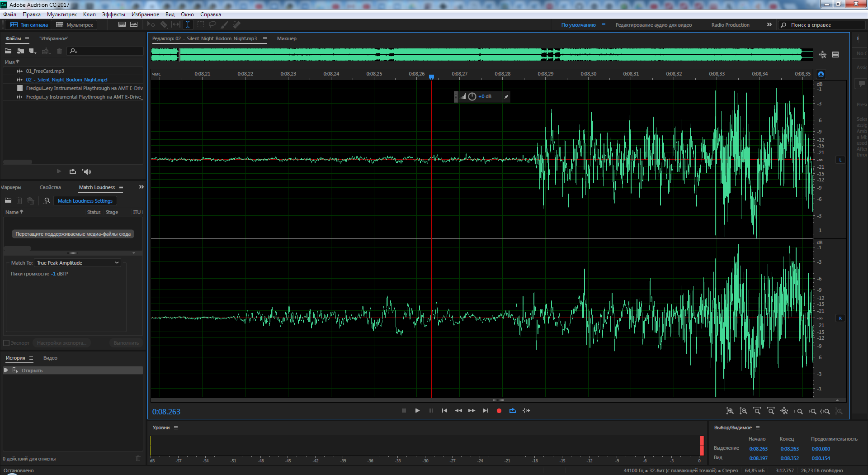Select По умолчанию workspace
Image resolution: width=868 pixels, height=475 pixels.
pos(578,25)
